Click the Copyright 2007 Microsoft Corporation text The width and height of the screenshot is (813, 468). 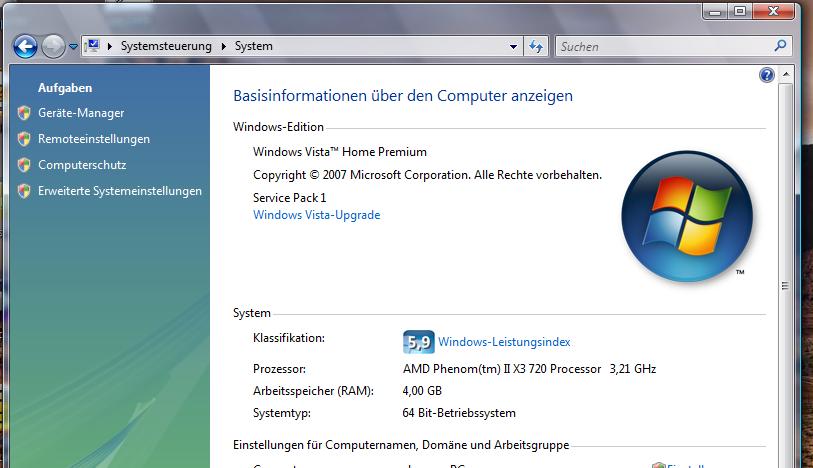[427, 175]
